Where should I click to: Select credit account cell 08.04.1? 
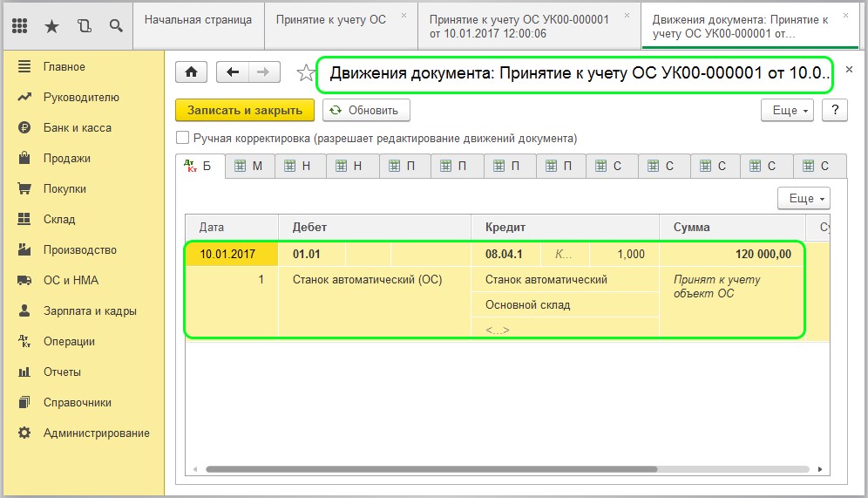(x=507, y=255)
